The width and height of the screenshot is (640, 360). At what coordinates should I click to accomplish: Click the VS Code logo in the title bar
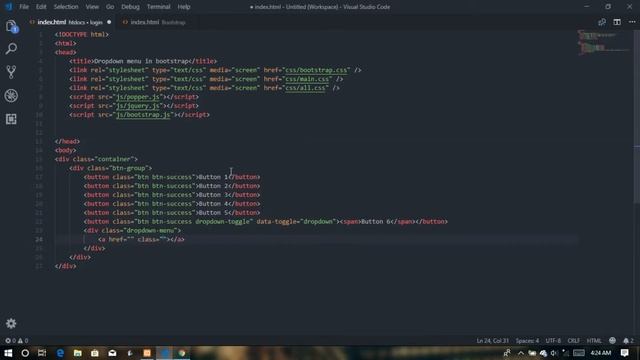tap(9, 7)
